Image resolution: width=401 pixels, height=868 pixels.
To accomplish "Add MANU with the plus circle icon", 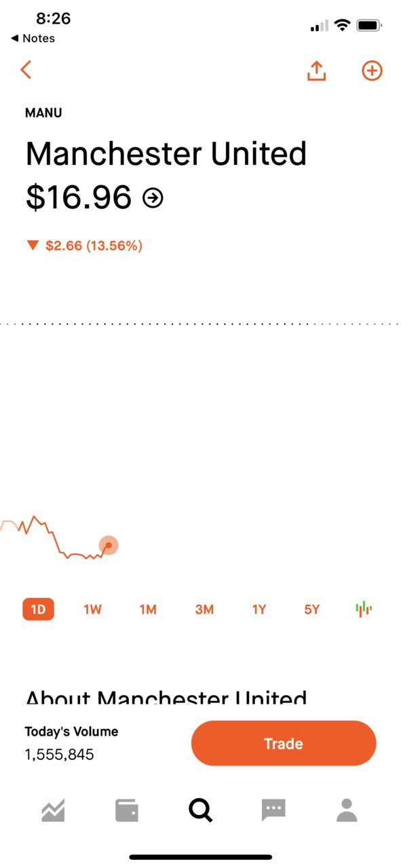I will pos(372,71).
